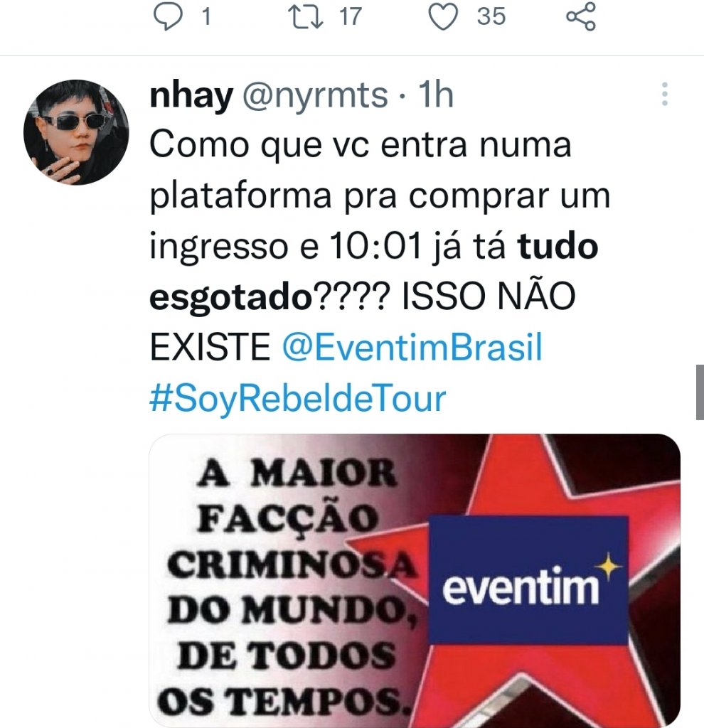Viewport: 704px width, 728px height.
Task: Click the reply speech bubble icon
Action: 168,17
